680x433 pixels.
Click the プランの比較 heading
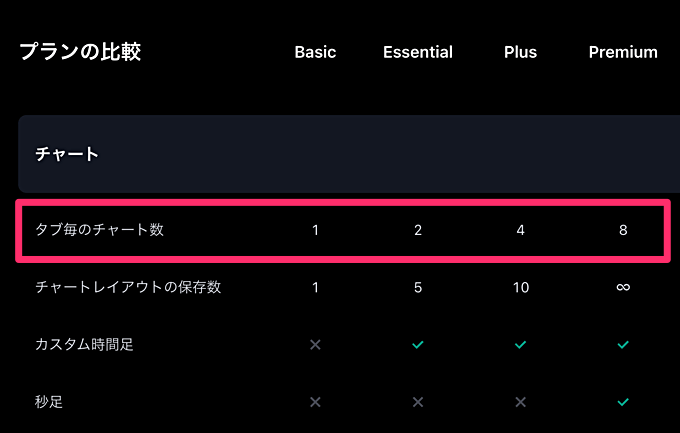coord(80,52)
